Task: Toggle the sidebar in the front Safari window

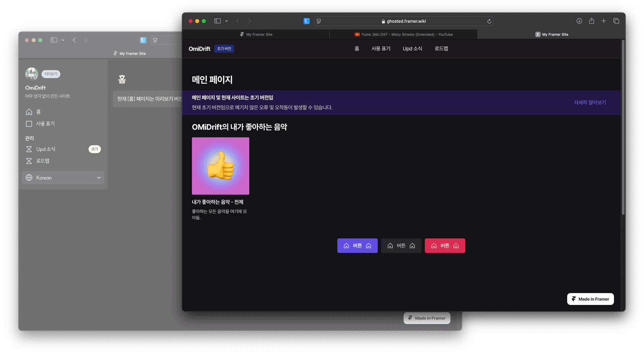Action: (217, 21)
